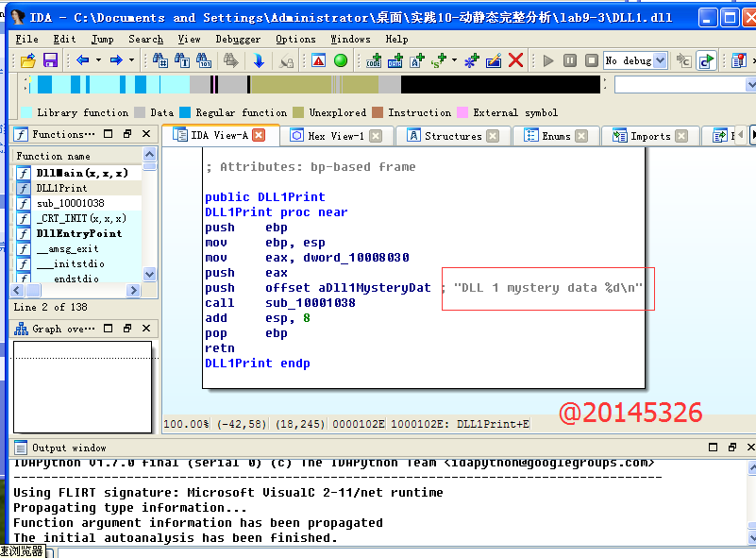Click the green circle toolbar icon
The width and height of the screenshot is (756, 558).
tap(341, 60)
